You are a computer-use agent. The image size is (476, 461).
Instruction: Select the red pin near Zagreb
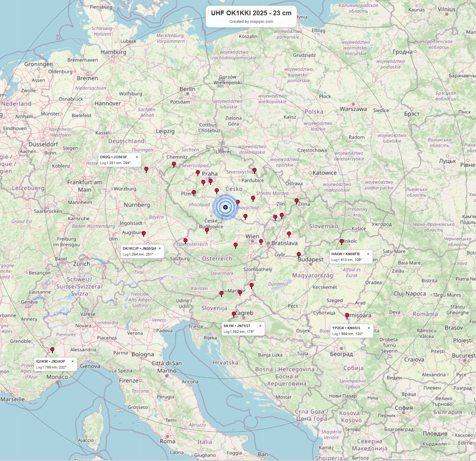point(234,314)
